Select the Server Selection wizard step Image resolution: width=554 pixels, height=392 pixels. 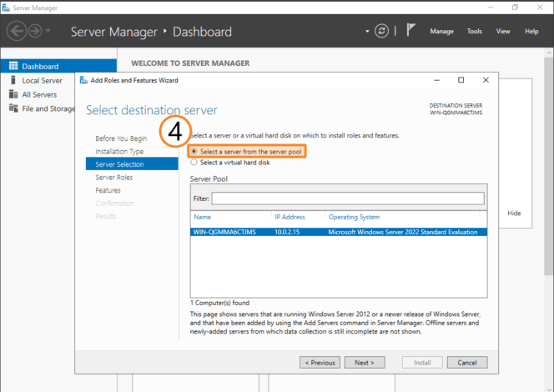point(132,163)
